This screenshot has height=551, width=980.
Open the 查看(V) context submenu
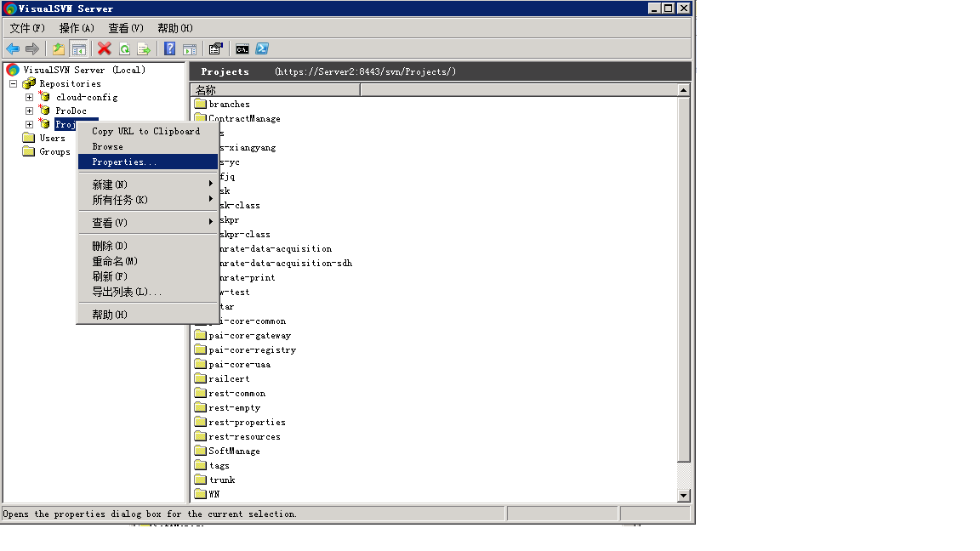(x=147, y=223)
